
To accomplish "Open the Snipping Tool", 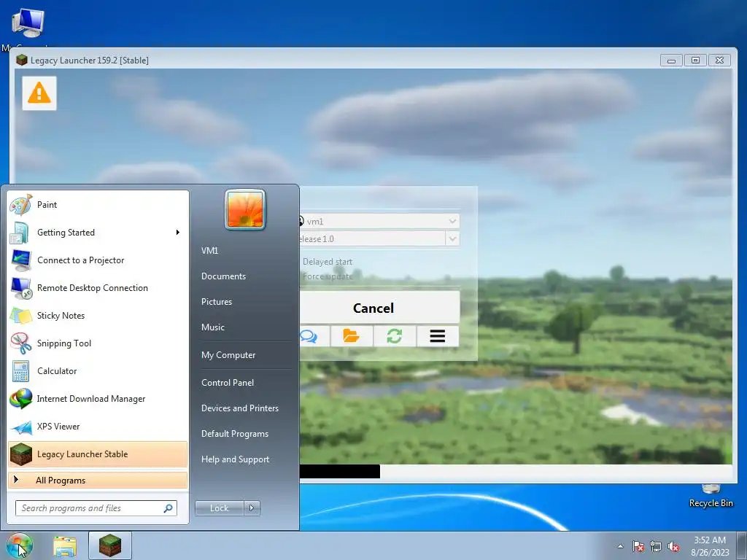I will pos(98,343).
